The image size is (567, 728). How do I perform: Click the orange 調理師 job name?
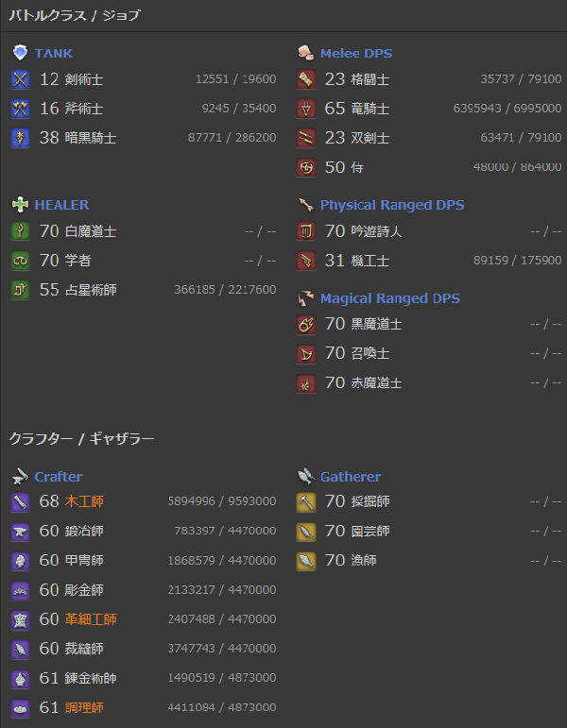coord(84,707)
